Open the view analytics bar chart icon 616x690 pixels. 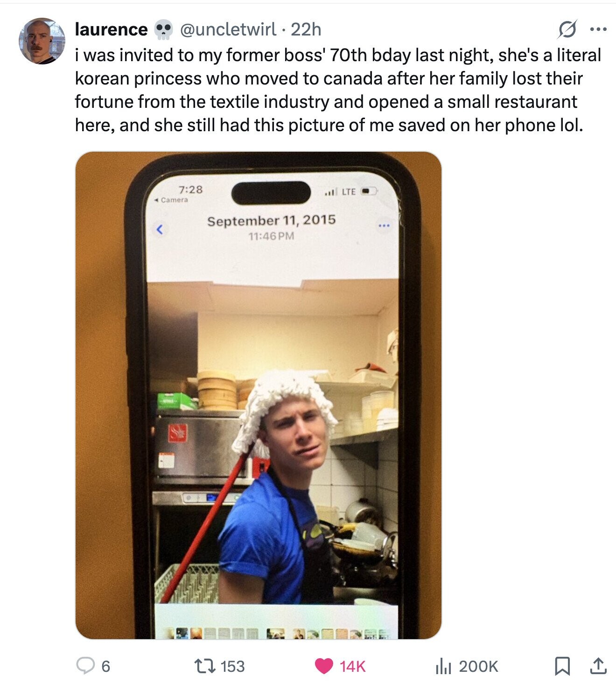(x=443, y=666)
